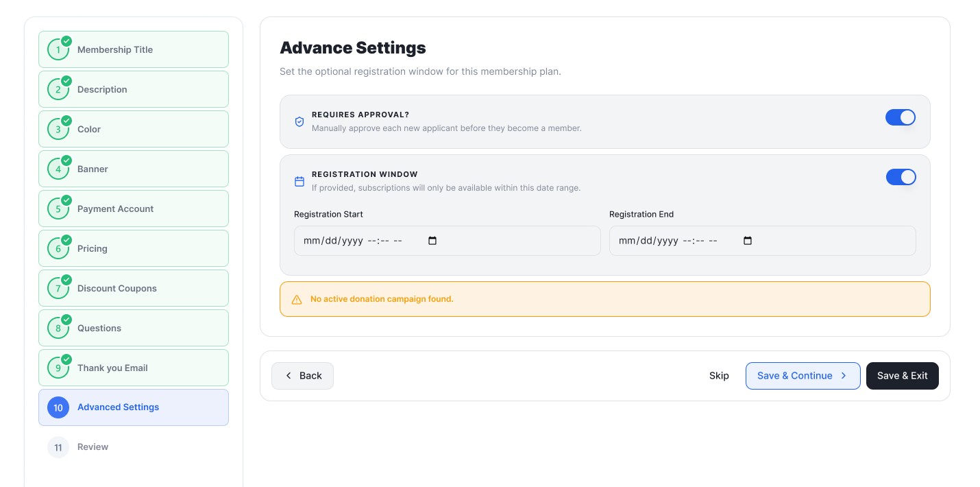Click the 'Registration End' label
The height and width of the screenshot is (487, 980).
click(641, 214)
